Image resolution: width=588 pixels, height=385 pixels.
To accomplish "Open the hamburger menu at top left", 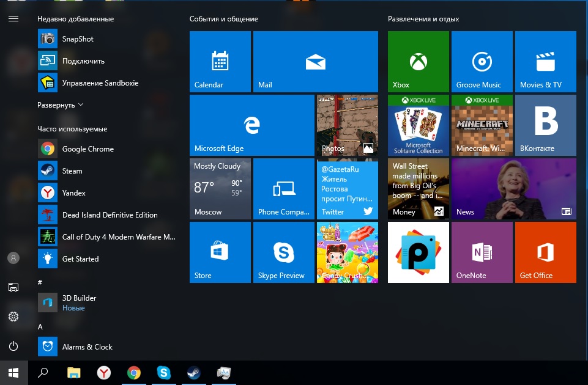I will (x=13, y=19).
